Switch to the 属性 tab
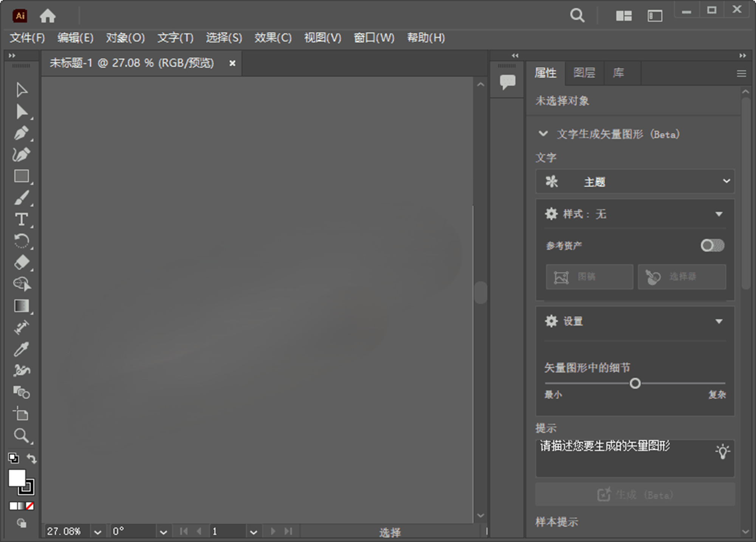The width and height of the screenshot is (756, 542). (545, 73)
